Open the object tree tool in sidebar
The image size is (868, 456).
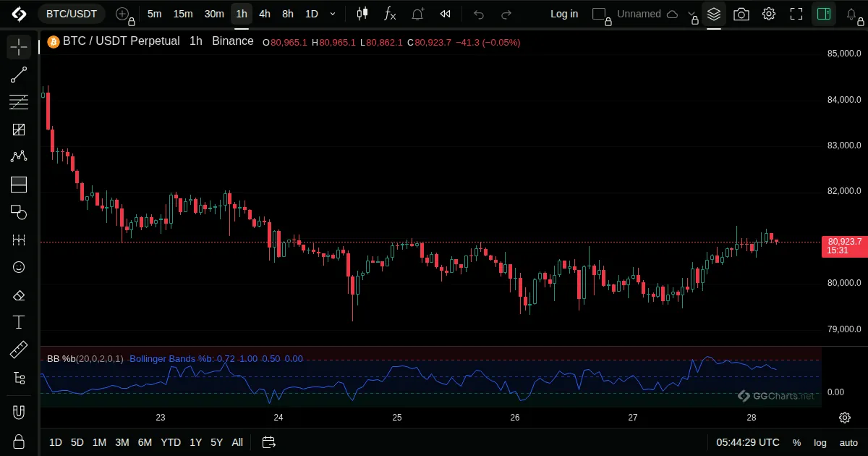pos(19,378)
